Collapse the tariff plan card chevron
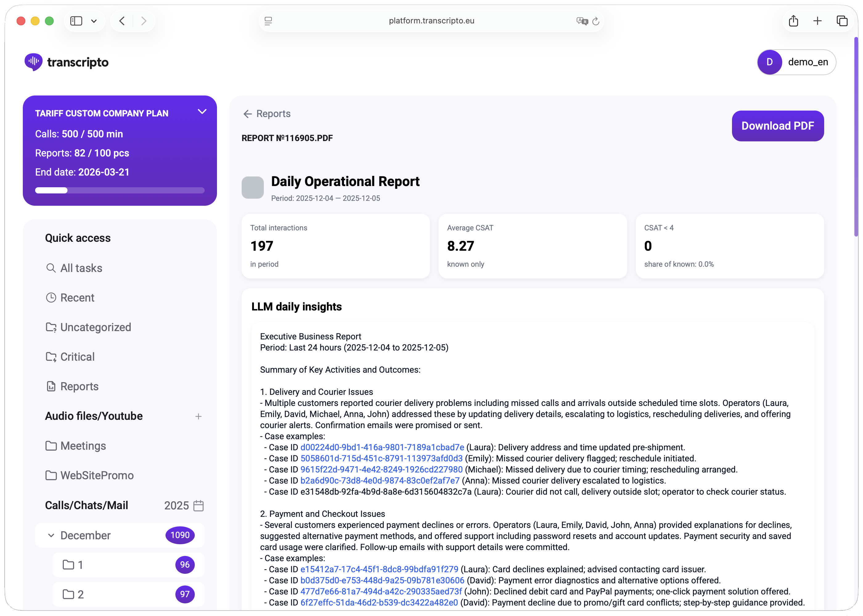The width and height of the screenshot is (863, 616). click(202, 111)
